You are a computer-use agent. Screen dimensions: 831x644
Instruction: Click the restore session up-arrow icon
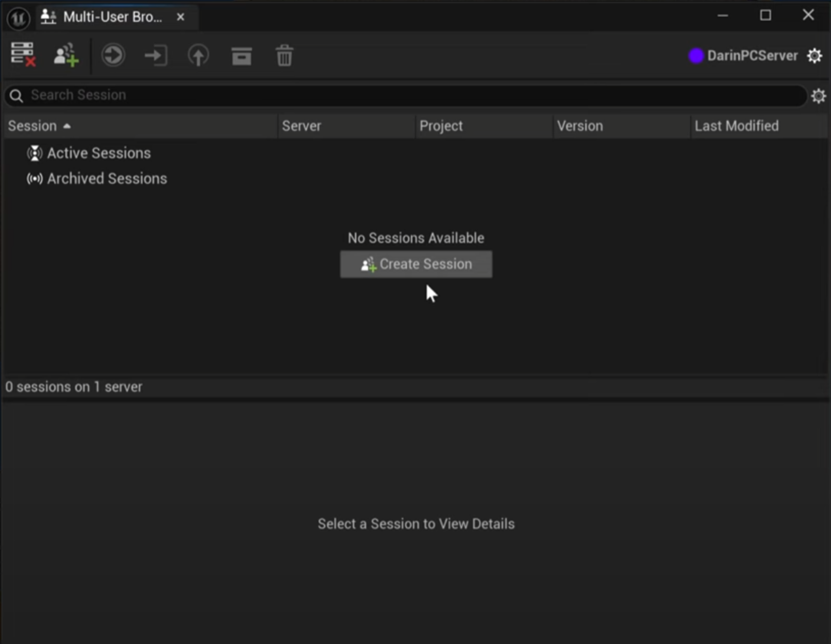click(x=198, y=55)
